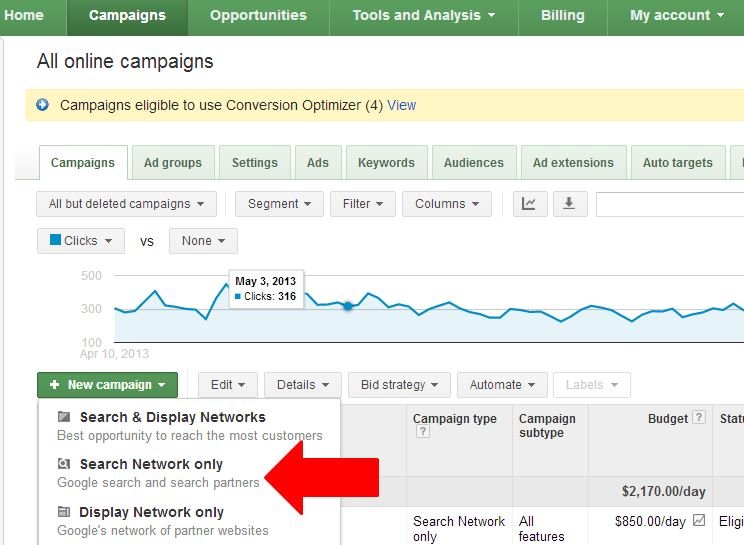744x545 pixels.
Task: Open the Filter dropdown
Action: 363,204
